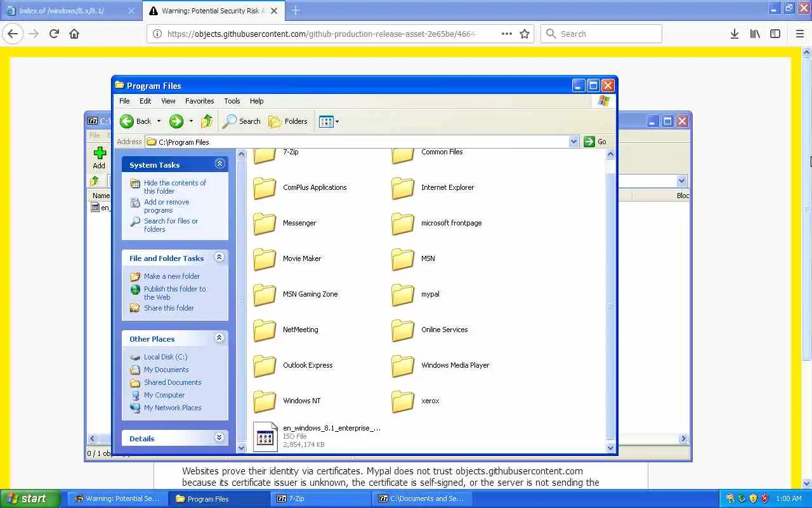
Task: Collapse the Other Places panel
Action: tap(219, 338)
